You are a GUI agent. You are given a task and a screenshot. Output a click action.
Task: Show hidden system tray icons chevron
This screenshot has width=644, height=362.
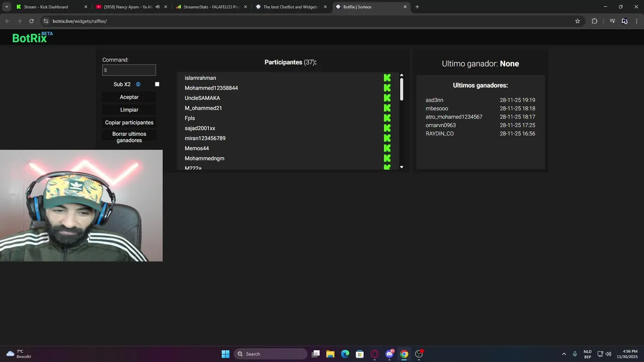[564, 354]
